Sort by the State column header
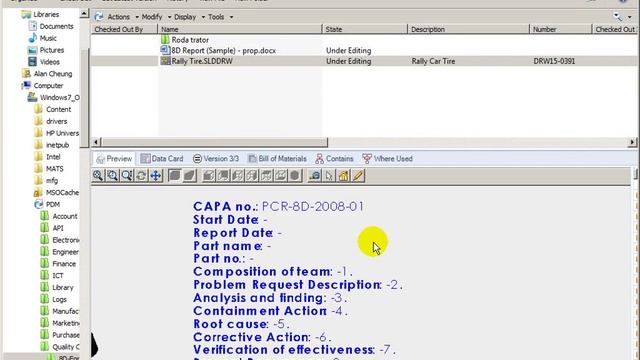Image resolution: width=640 pixels, height=360 pixels. [x=364, y=29]
